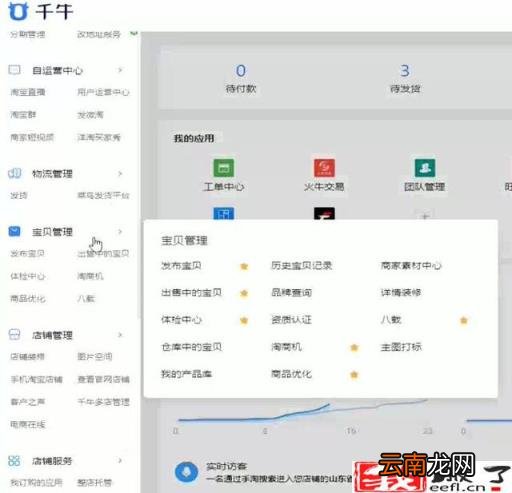The width and height of the screenshot is (512, 493).
Task: Open 淘宝群 in sidebar
Action: (23, 115)
